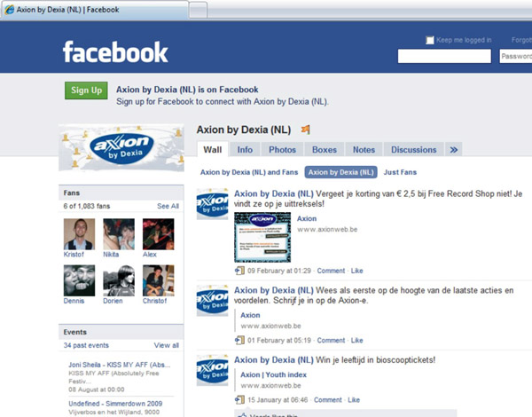Comment on the 09 February post
Screen dimensions: 532x417
coord(331,271)
